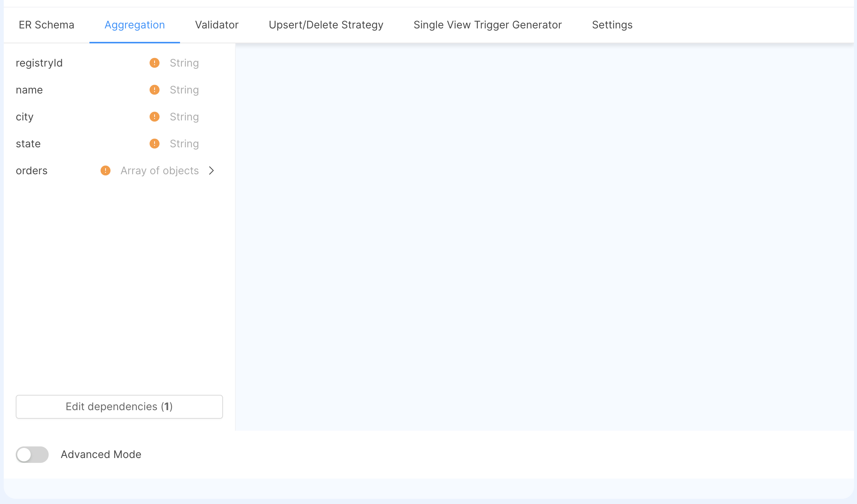The width and height of the screenshot is (857, 504).
Task: Click the warning icon next to registryId
Action: tap(154, 63)
